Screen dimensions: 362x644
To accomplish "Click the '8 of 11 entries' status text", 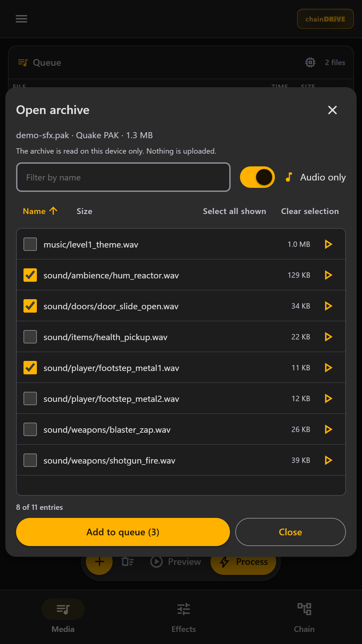I will (x=40, y=507).
